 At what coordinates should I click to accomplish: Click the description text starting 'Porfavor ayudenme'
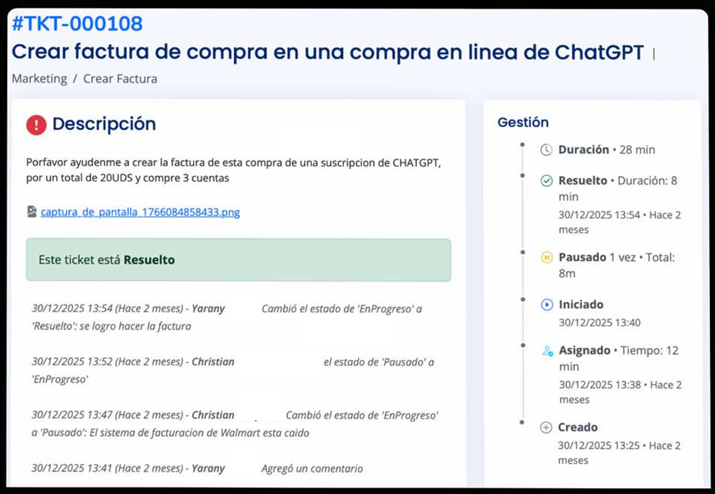233,170
